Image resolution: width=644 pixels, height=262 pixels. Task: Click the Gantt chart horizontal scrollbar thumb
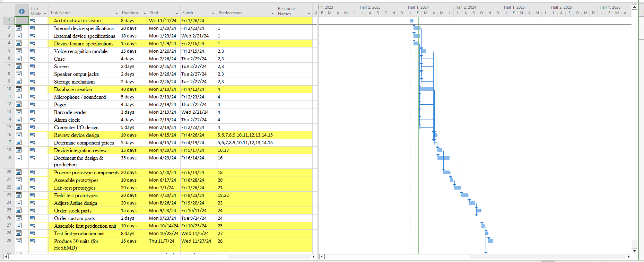(397, 257)
